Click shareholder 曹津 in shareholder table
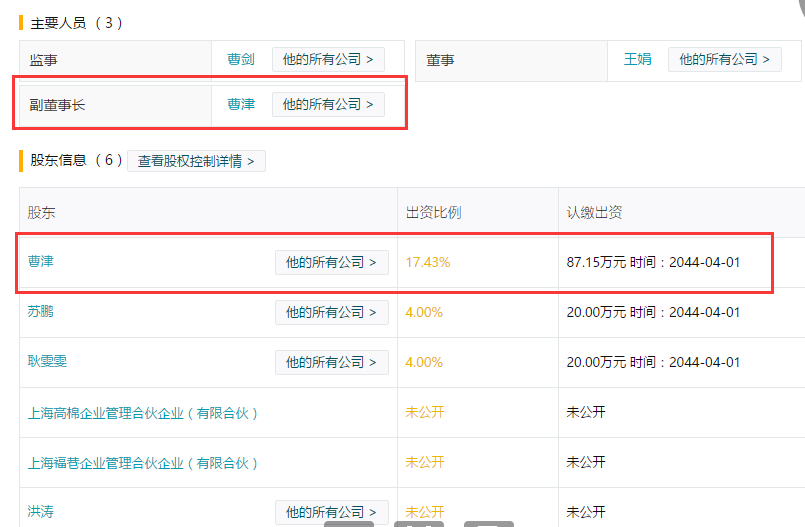805x527 pixels. coord(41,262)
